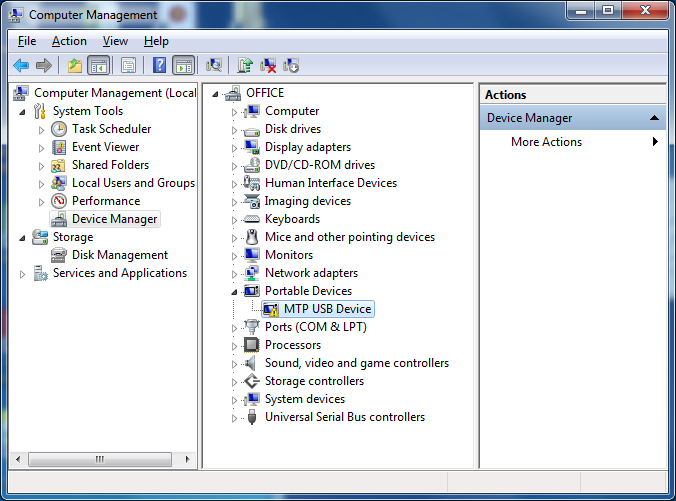
Task: Click the Storage controllers icon
Action: pyautogui.click(x=252, y=381)
